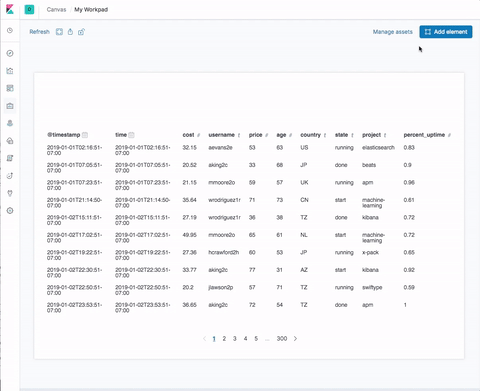
Task: Click cost cell 49.95
Action: coord(189,235)
